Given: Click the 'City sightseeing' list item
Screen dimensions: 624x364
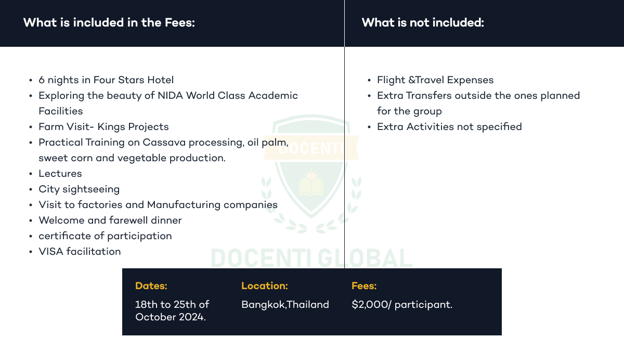Looking at the screenshot, I should [79, 189].
